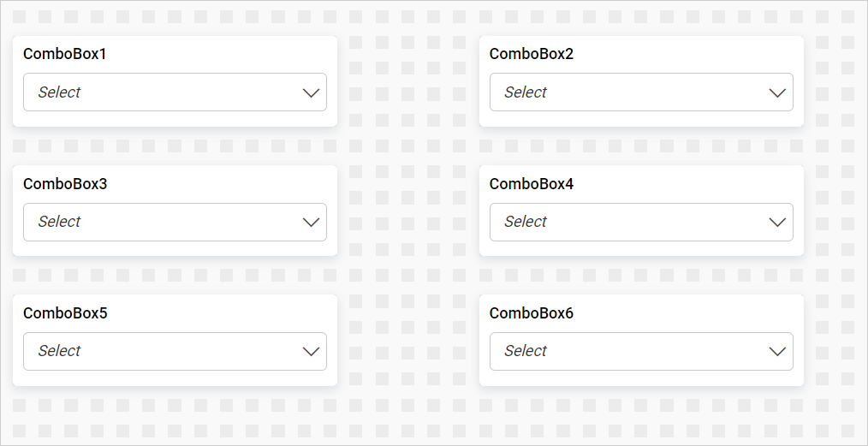The height and width of the screenshot is (446, 868).
Task: Click the ComboBox2 label
Action: pos(532,54)
